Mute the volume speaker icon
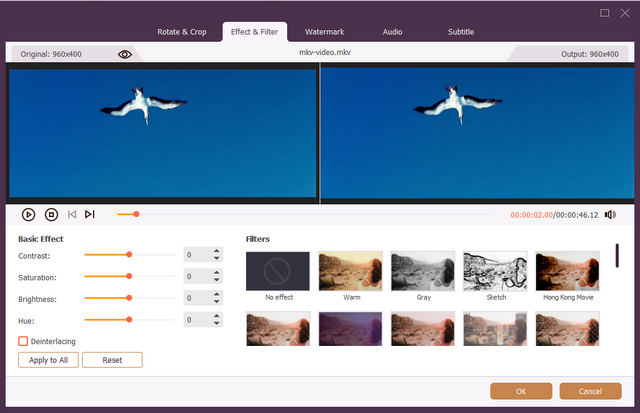The image size is (640, 413). click(x=610, y=214)
